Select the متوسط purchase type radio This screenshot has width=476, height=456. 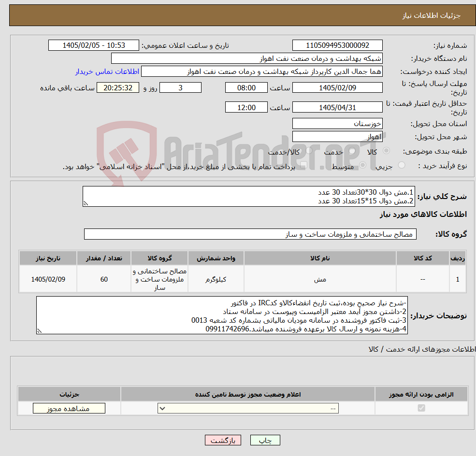[x=363, y=165]
